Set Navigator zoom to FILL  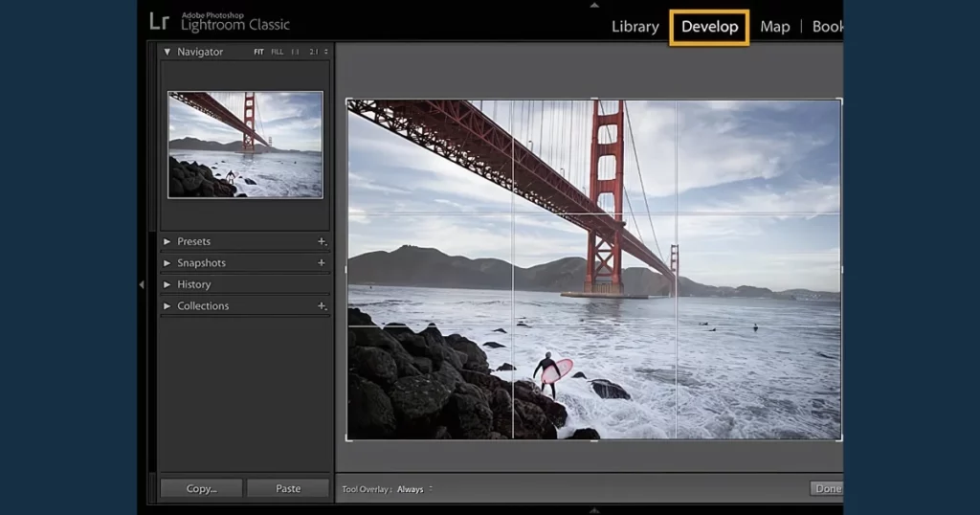click(x=277, y=52)
